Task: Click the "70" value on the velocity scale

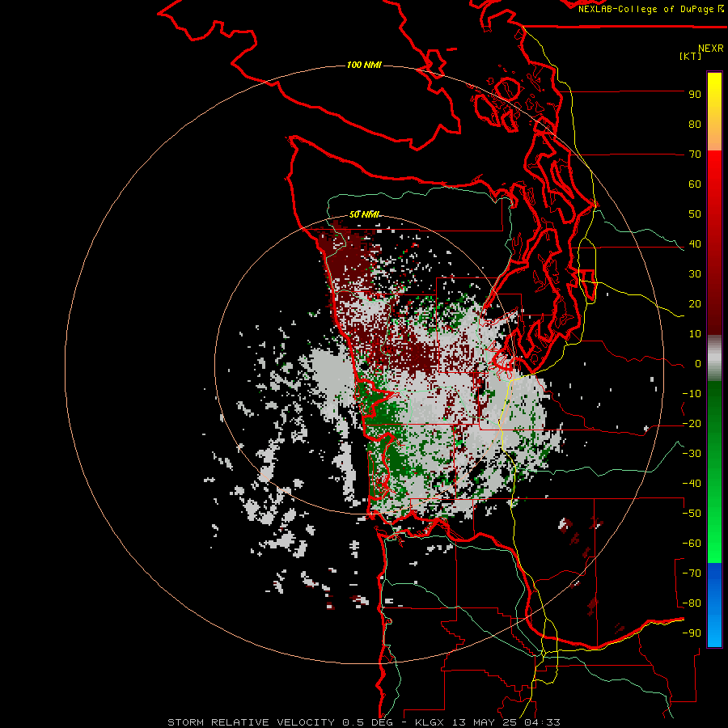Action: (x=695, y=154)
